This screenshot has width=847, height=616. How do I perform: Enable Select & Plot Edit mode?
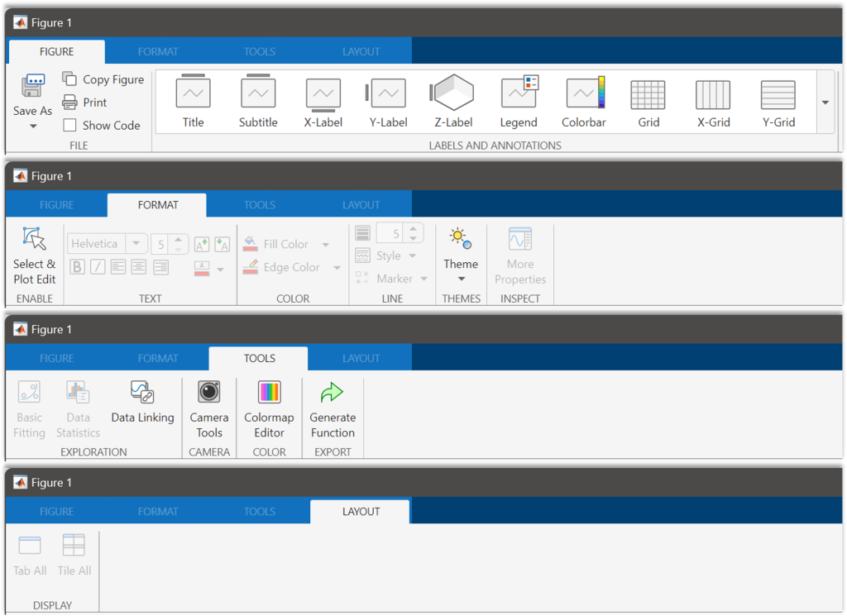click(34, 255)
